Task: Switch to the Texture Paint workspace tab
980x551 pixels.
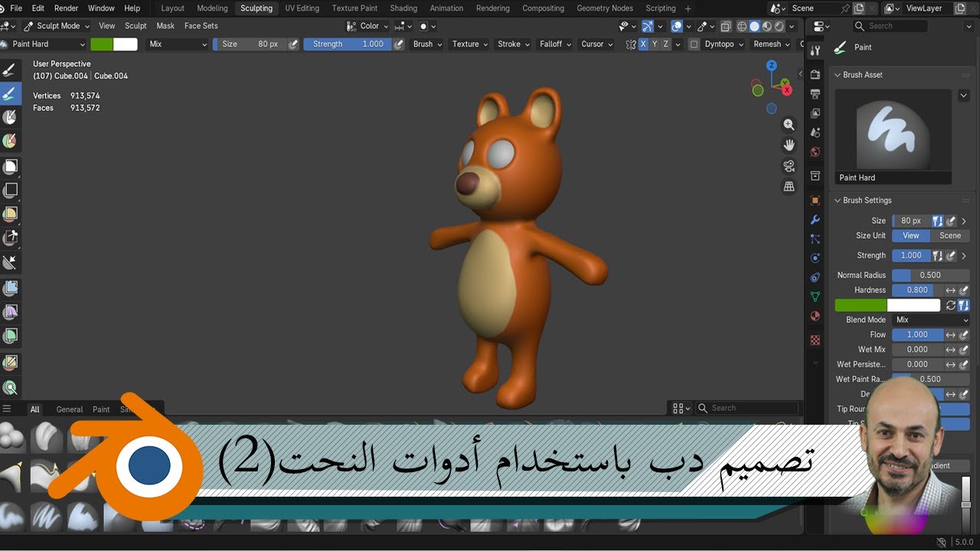Action: [354, 8]
